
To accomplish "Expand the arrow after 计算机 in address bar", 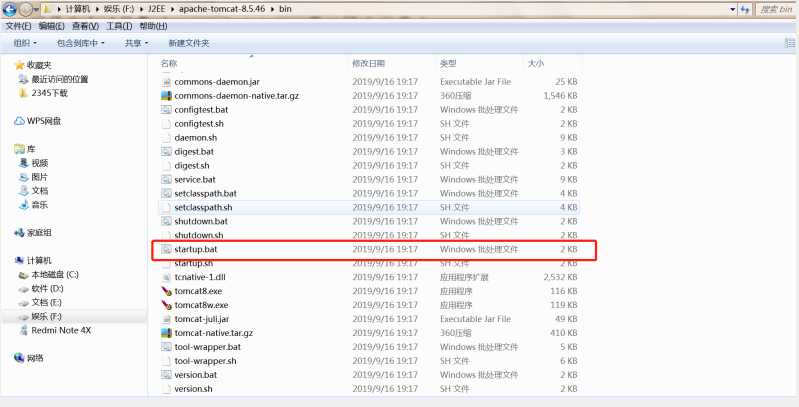I will [96, 9].
